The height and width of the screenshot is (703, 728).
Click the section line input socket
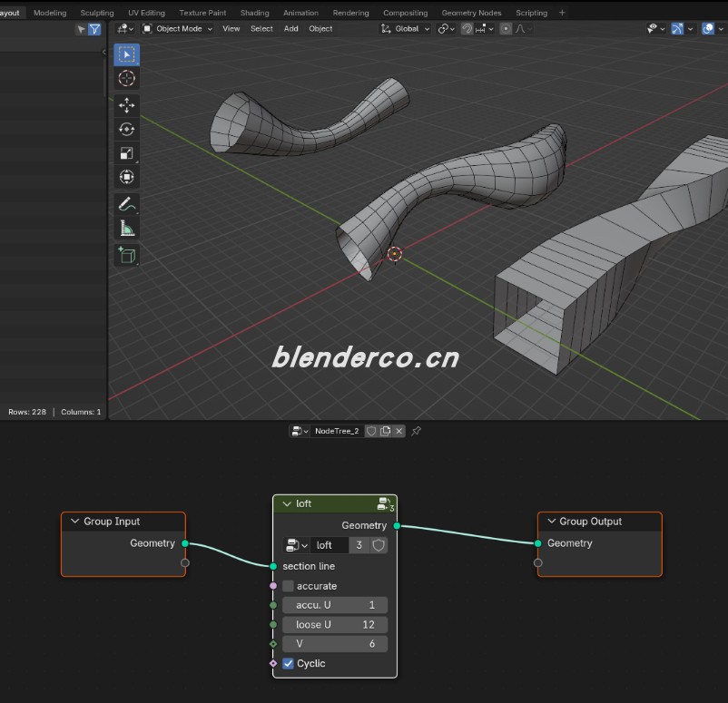pos(273,566)
